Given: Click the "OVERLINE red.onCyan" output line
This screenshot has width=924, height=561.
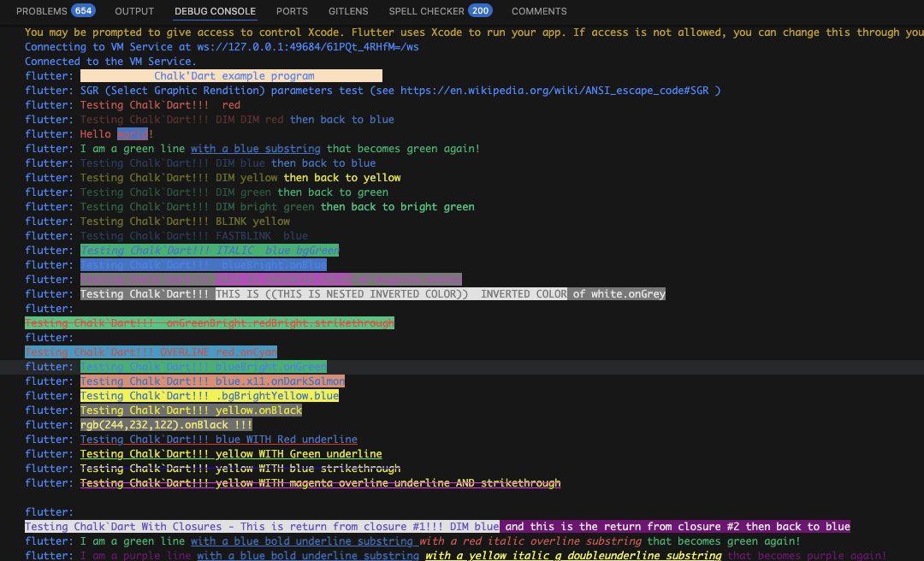Looking at the screenshot, I should 151,351.
